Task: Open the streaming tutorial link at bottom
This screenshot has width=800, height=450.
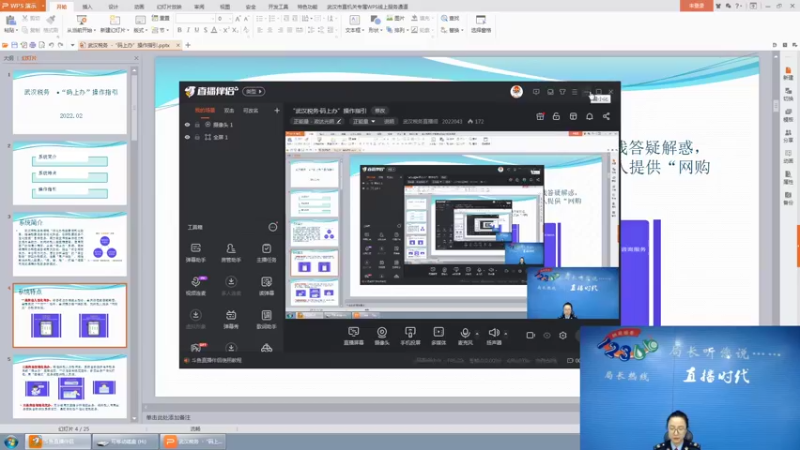Action: pos(217,360)
